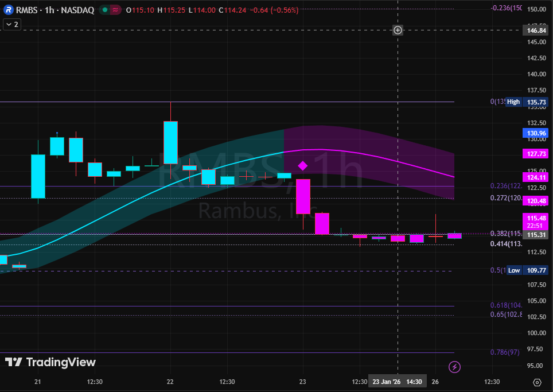This screenshot has width=553, height=392.
Task: Click the C114.24 close value
Action: click(232, 10)
